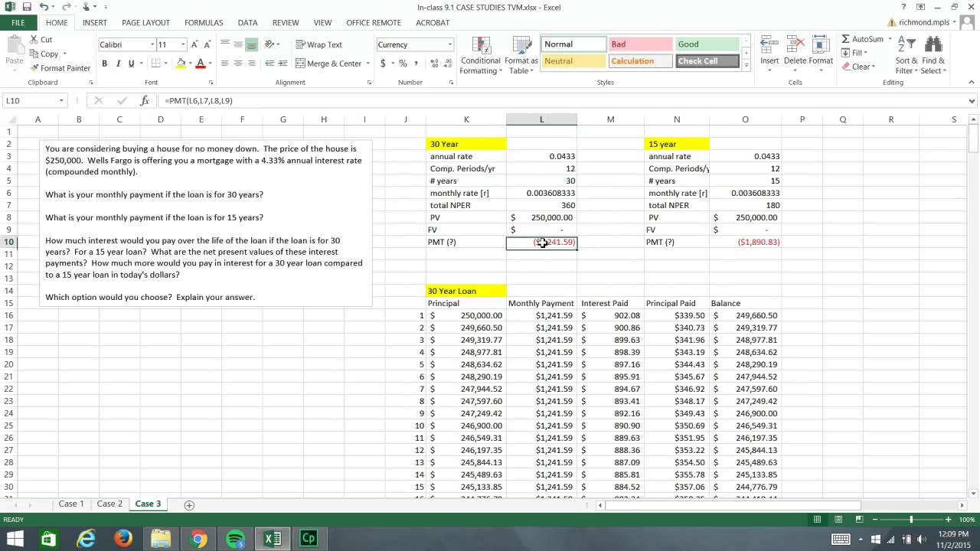Click the Accounting dollar format icon

click(x=382, y=64)
